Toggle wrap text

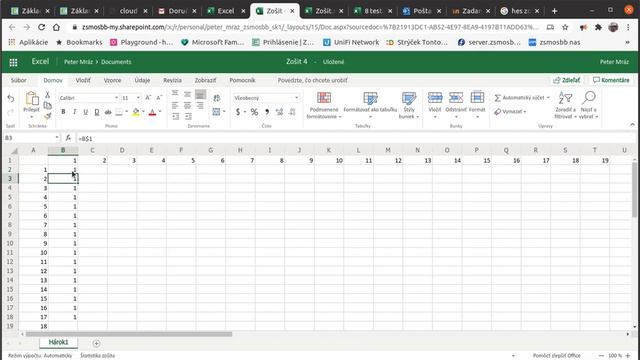tap(217, 98)
